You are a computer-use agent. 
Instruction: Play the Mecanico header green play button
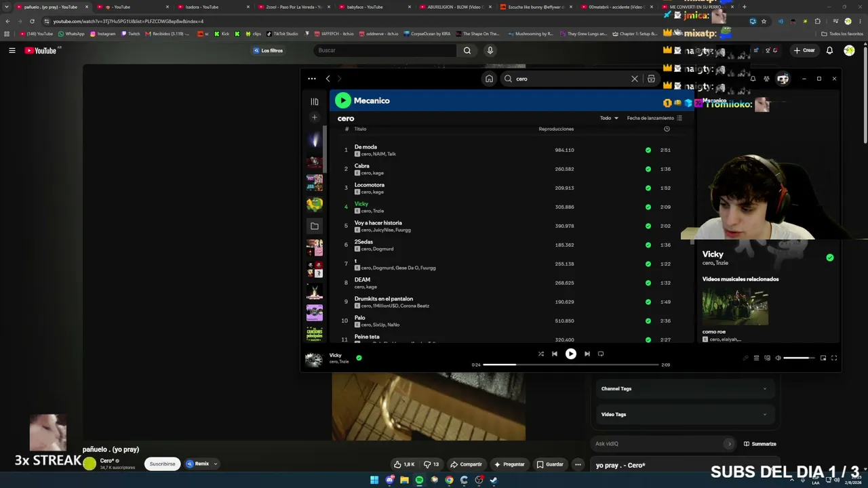(342, 100)
